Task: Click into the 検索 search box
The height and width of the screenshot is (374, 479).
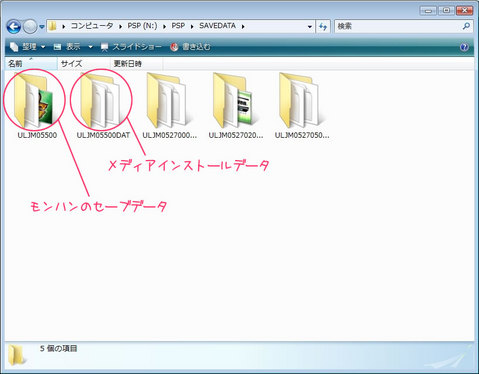Action: (x=397, y=26)
